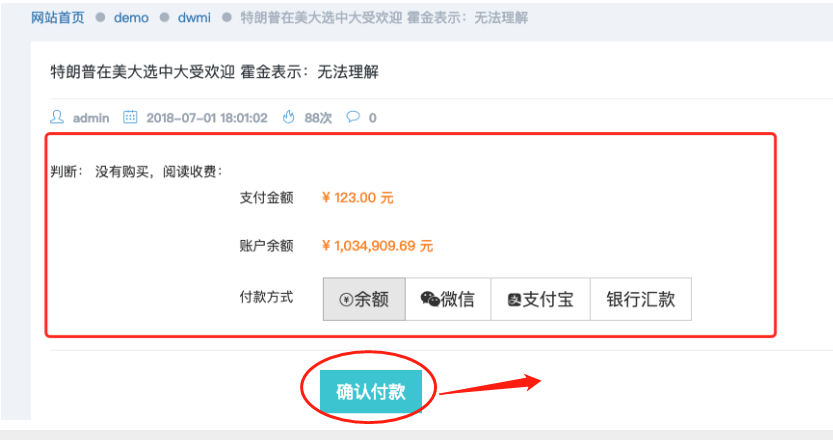Click the 确认付款 confirm payment button
This screenshot has width=833, height=443.
pos(371,391)
